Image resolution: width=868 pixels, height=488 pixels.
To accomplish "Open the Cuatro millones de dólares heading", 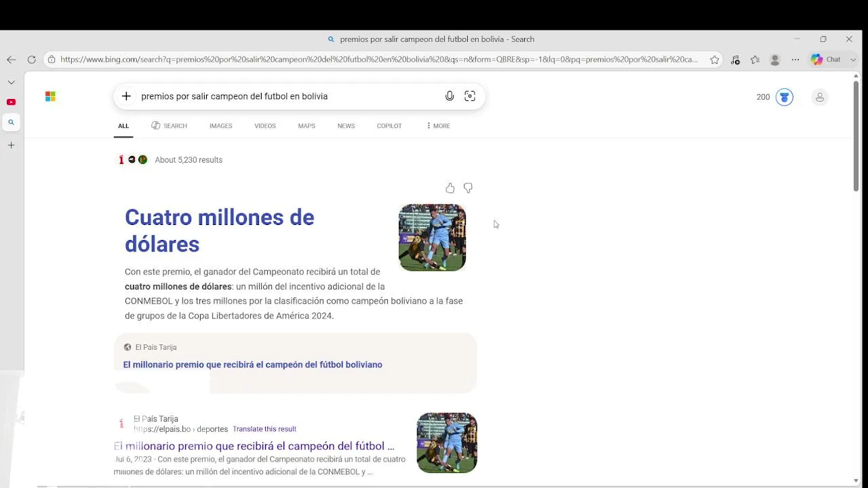I will point(220,230).
